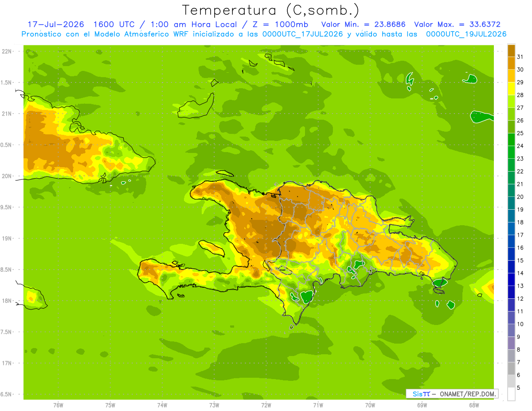The image size is (532, 411).
Task: Click the "1600 UTC" time text
Action: pyautogui.click(x=114, y=24)
